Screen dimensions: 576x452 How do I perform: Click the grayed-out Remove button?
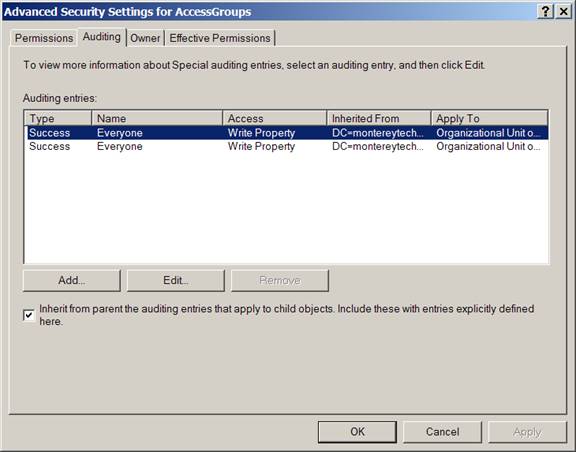point(280,280)
